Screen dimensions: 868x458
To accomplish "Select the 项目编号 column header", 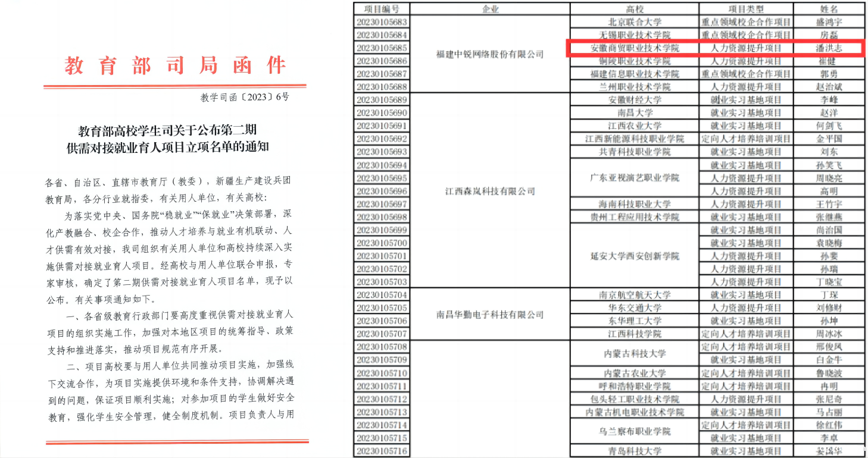I will (x=382, y=9).
